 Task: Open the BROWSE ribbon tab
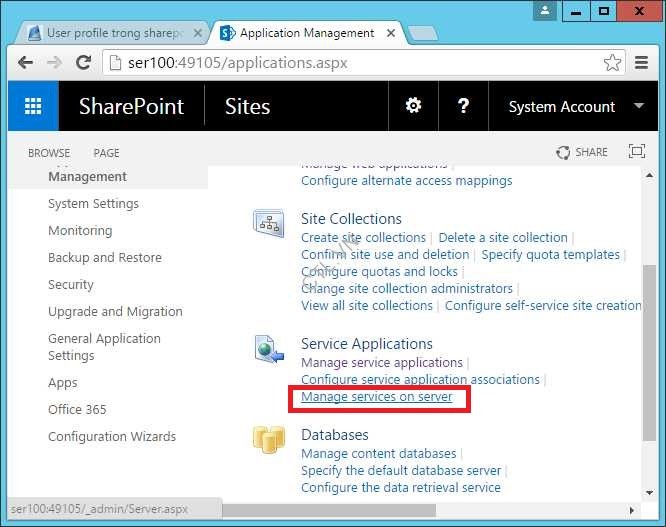pyautogui.click(x=49, y=153)
